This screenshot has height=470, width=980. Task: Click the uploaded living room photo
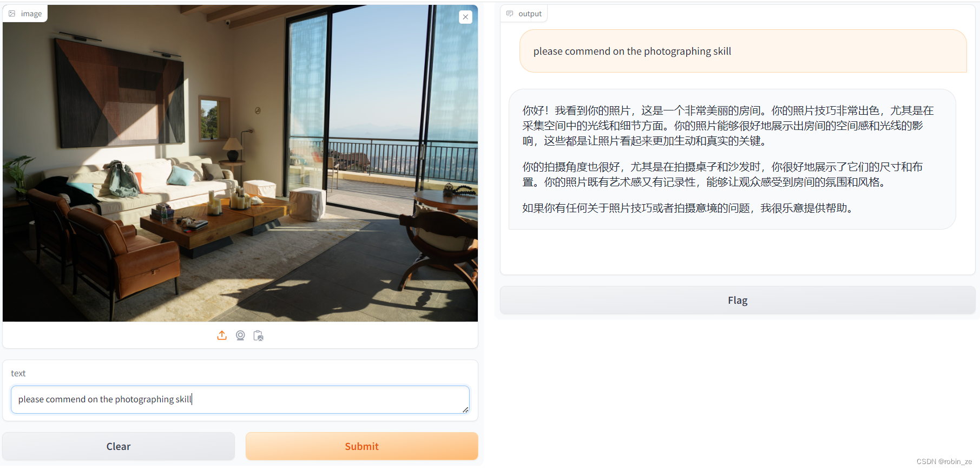click(x=240, y=163)
